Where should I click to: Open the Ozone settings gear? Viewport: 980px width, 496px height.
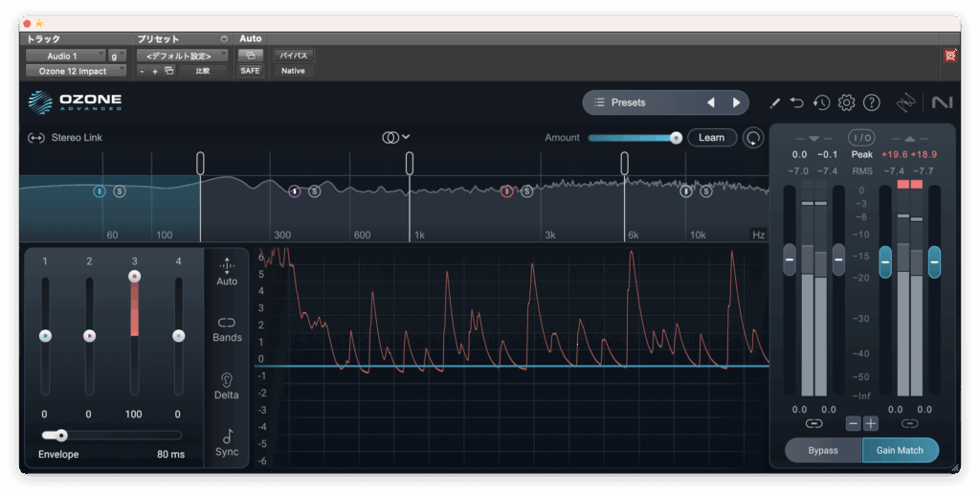point(846,102)
